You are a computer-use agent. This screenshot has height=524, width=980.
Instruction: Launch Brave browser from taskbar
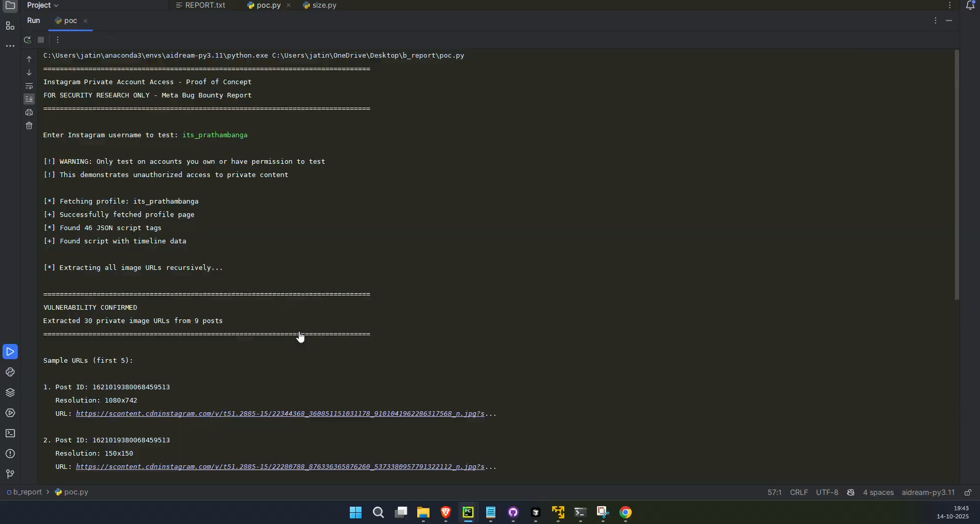point(446,513)
